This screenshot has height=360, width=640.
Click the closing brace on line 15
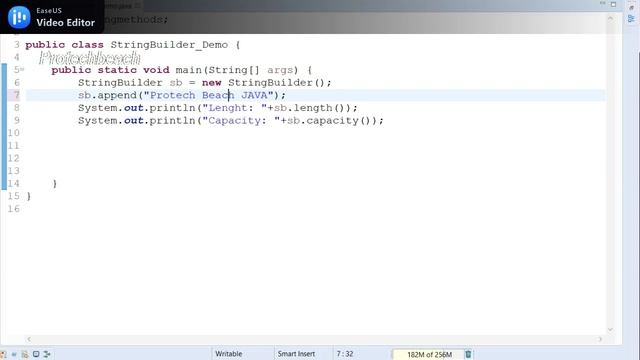tap(29, 196)
